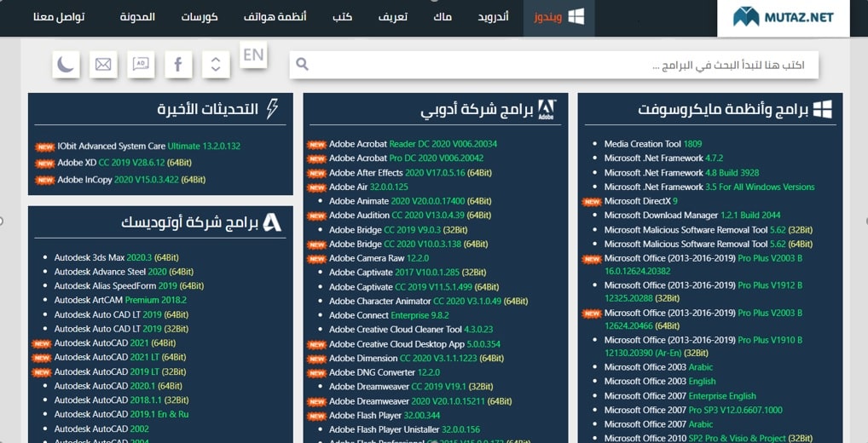The width and height of the screenshot is (868, 443).
Task: Open Autodesk AutoCAD 2019.1 En & Ru link
Action: (x=121, y=414)
